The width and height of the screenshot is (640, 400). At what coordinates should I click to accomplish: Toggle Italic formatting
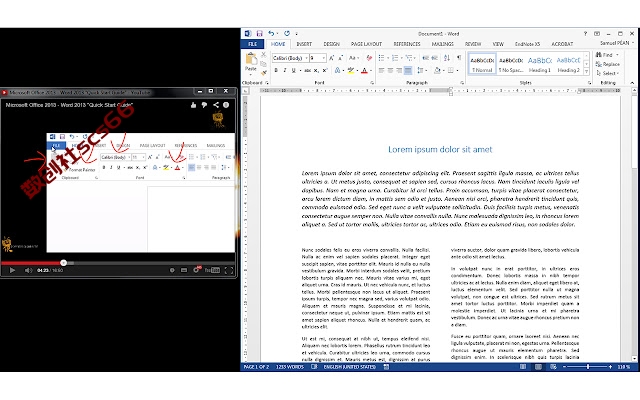[284, 70]
